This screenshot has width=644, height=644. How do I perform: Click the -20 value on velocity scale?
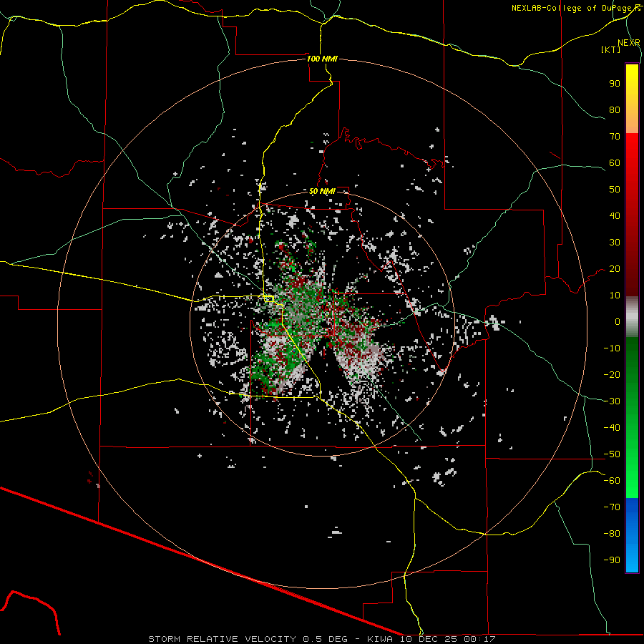(612, 375)
